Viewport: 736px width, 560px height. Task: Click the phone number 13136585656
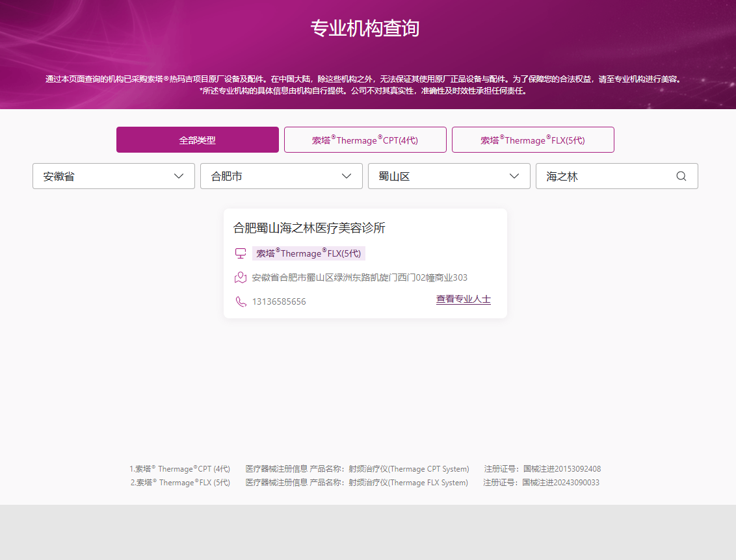pyautogui.click(x=279, y=301)
